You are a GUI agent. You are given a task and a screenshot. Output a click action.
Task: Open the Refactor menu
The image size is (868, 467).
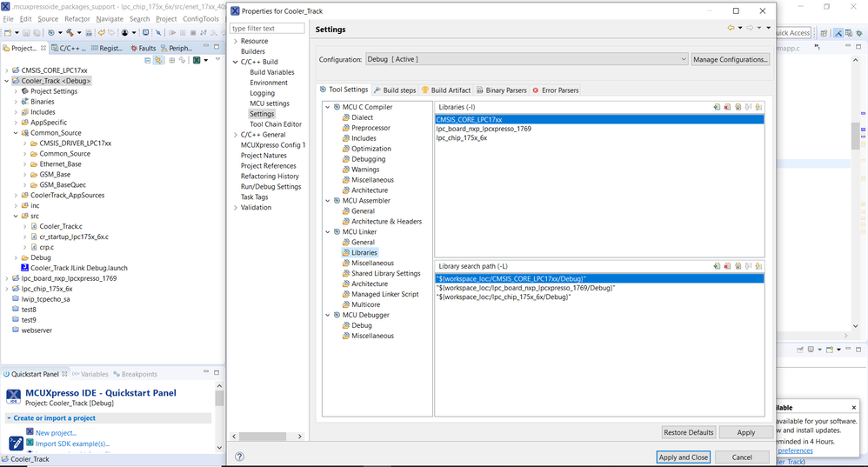pyautogui.click(x=77, y=19)
